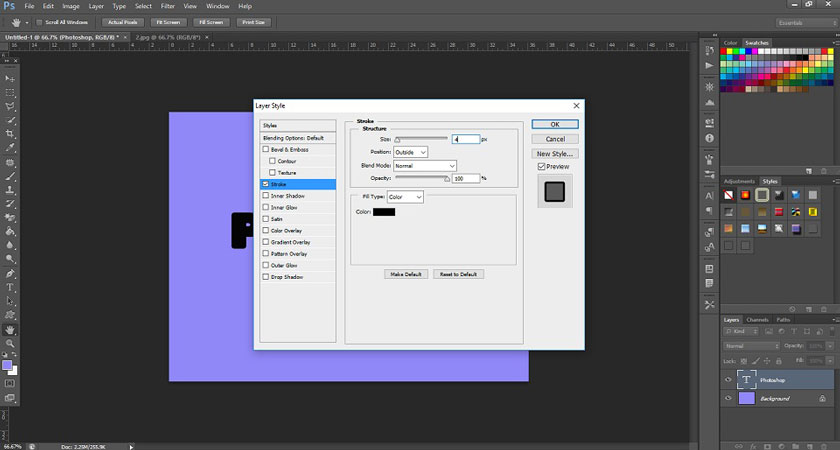Screen dimensions: 840x450
Task: Enable the Contour checkbox
Action: click(x=272, y=161)
